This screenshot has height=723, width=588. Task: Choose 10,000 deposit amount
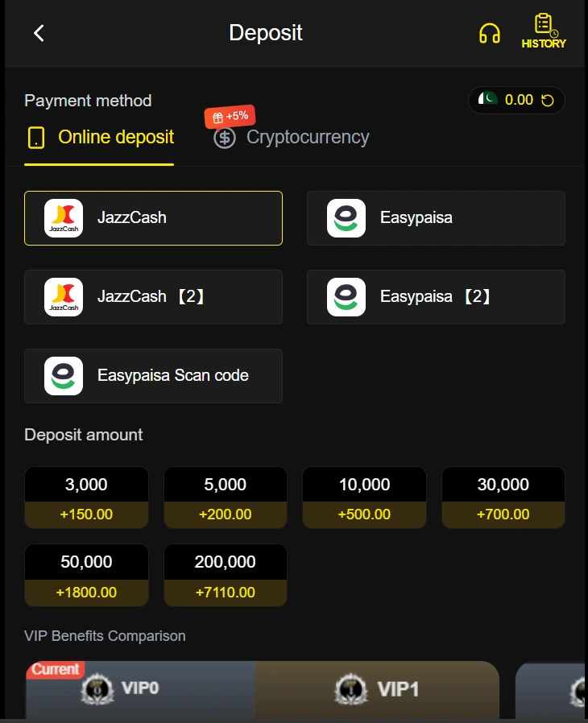click(x=364, y=498)
